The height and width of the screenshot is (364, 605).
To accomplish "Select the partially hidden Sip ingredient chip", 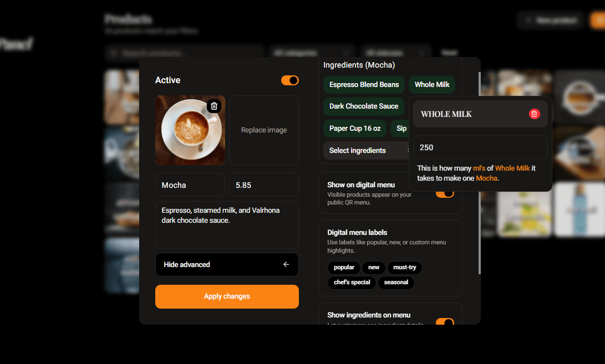I will (400, 129).
